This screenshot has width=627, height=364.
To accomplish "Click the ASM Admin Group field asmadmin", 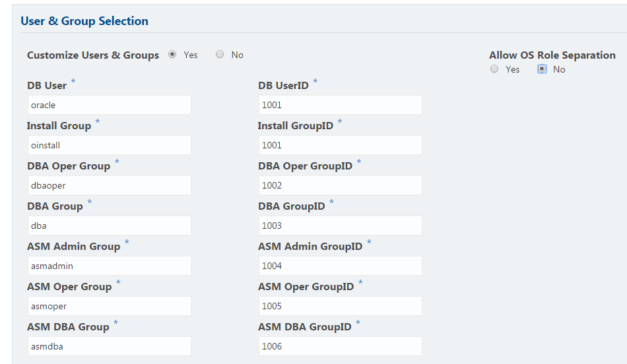I will click(x=109, y=266).
